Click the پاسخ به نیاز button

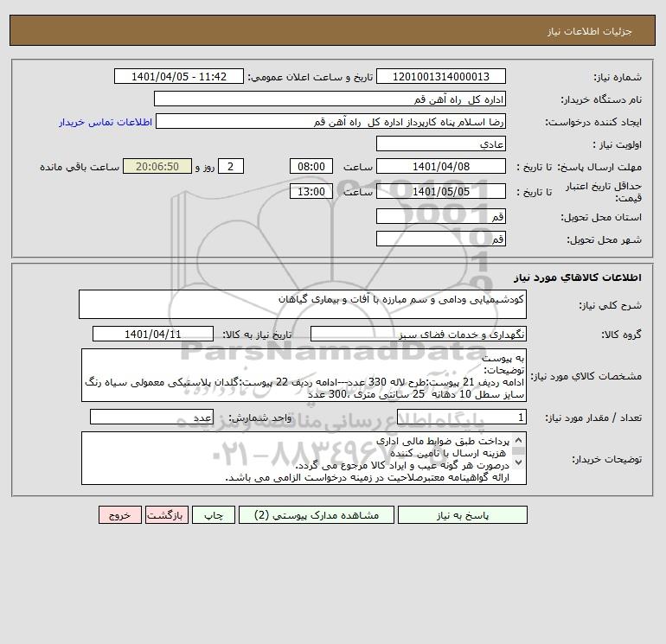[463, 515]
